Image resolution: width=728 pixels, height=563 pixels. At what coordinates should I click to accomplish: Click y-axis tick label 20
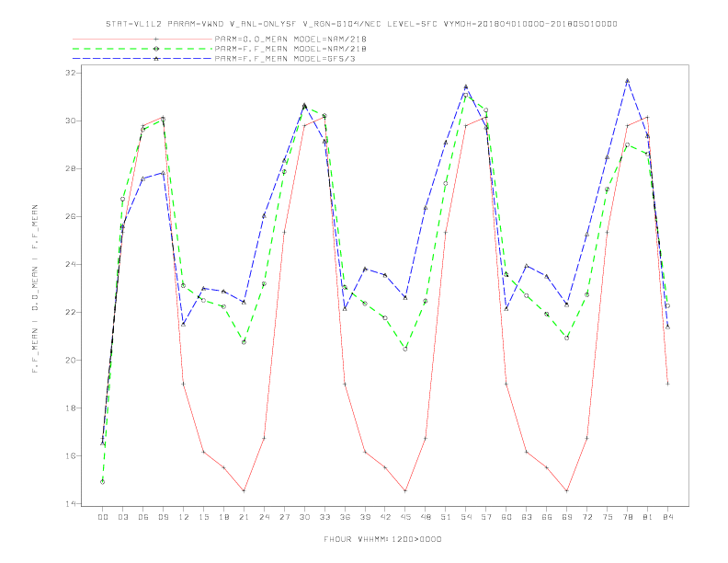(x=71, y=360)
